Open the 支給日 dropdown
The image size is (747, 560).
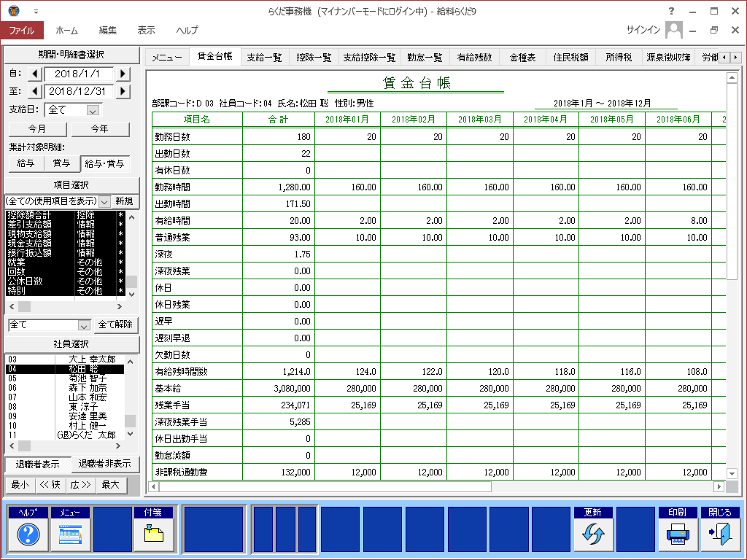[x=93, y=110]
